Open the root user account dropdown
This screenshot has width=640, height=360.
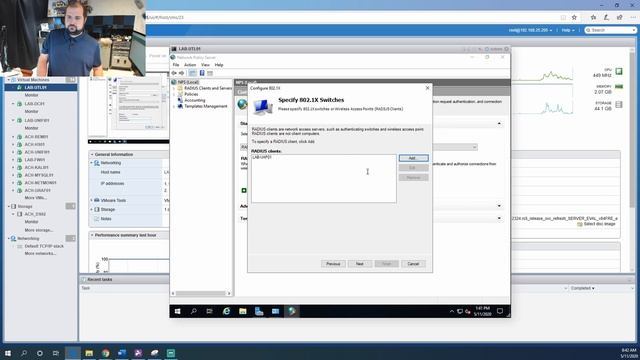(530, 30)
